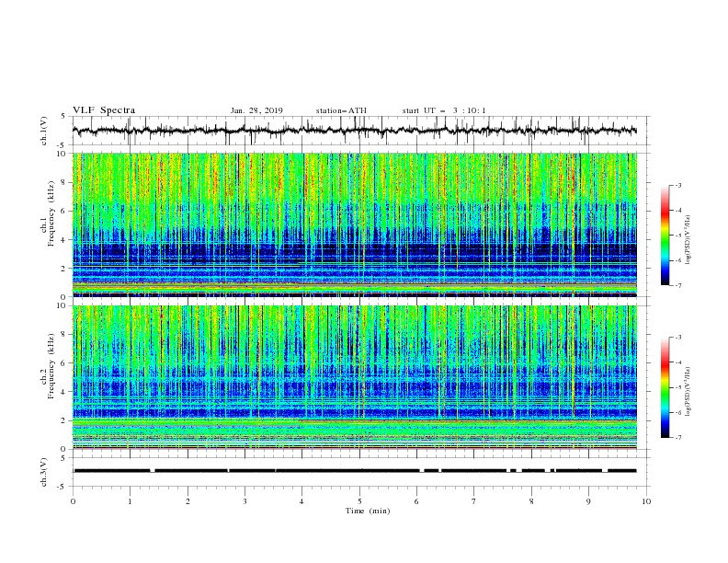The height and width of the screenshot is (563, 728).
Task: Click inside the ch.1 spectrogram panel
Action: click(355, 224)
